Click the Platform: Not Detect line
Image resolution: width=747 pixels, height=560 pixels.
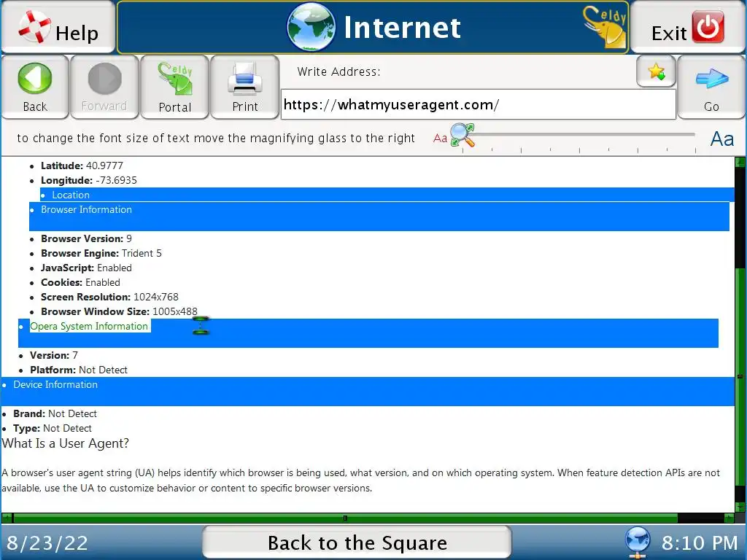coord(79,370)
